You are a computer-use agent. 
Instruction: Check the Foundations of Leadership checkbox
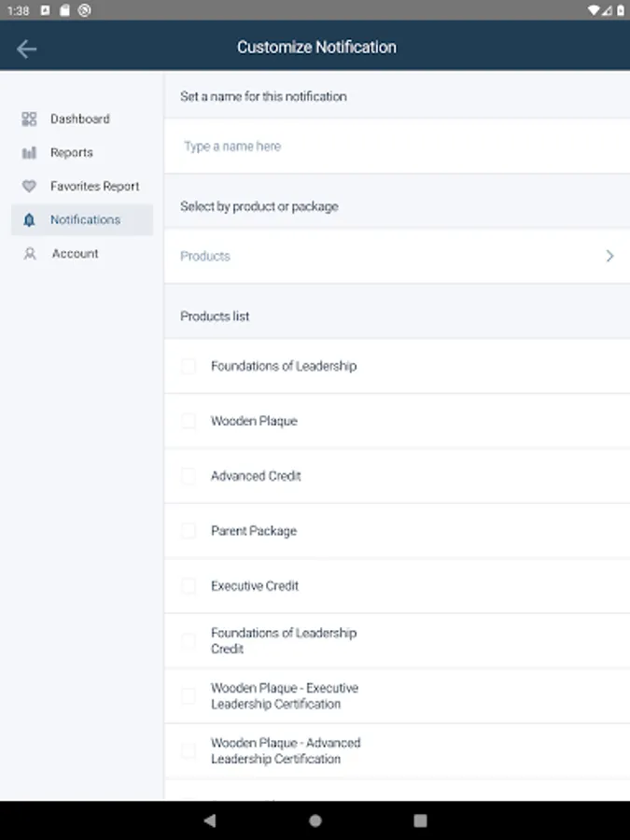[189, 366]
